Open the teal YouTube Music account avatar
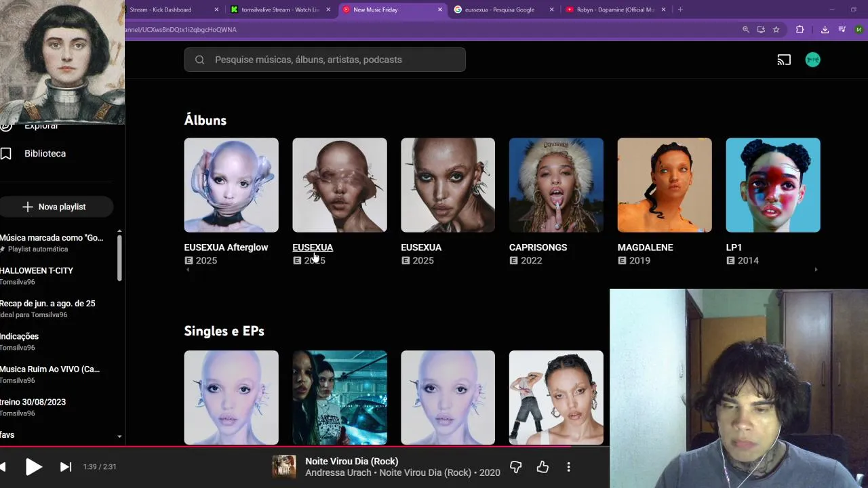 point(812,60)
